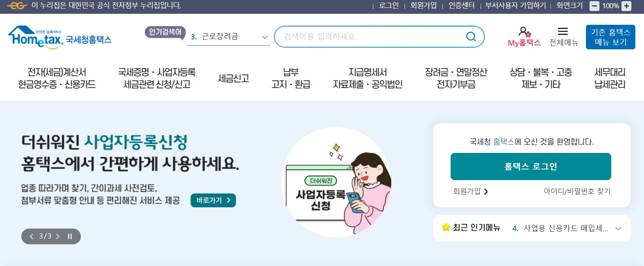Show previous banner slide arrow
Screen dimensions: 644x266
click(x=32, y=236)
